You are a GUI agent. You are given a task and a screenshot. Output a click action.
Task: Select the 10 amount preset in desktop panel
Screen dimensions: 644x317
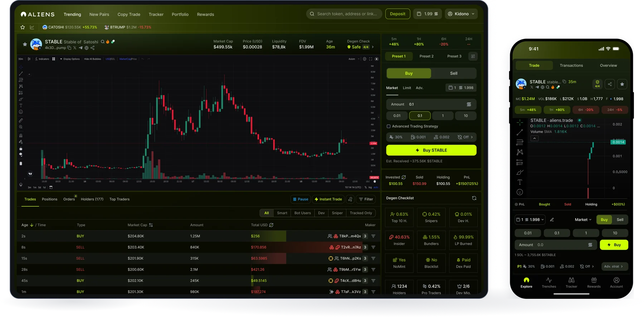point(465,116)
